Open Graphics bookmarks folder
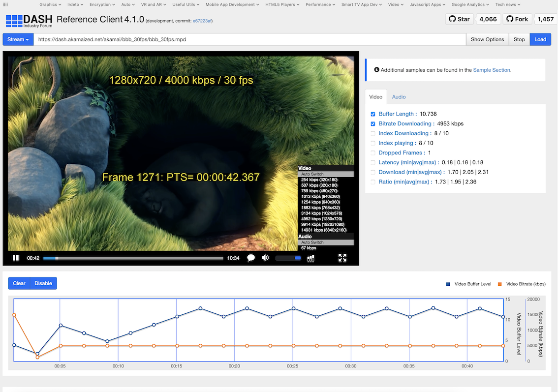Image resolution: width=558 pixels, height=392 pixels. click(50, 4)
